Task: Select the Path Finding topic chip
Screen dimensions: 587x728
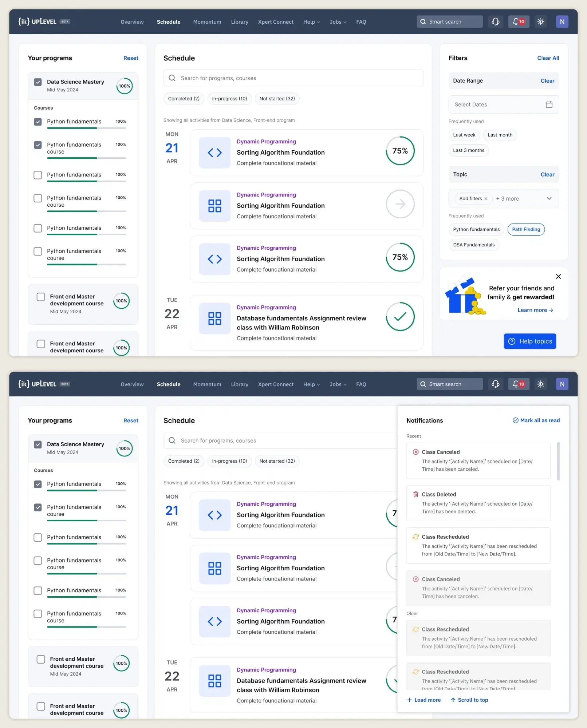Action: pos(526,229)
